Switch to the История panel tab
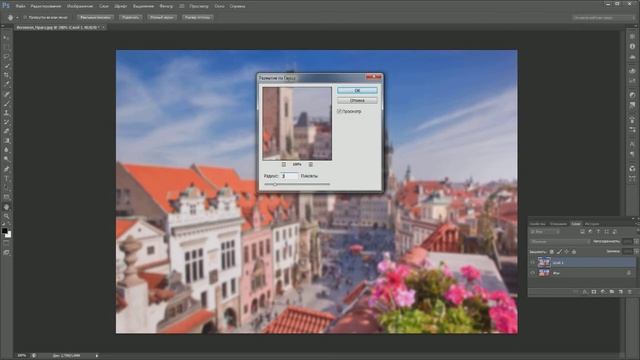This screenshot has width=640, height=360. pos(591,224)
